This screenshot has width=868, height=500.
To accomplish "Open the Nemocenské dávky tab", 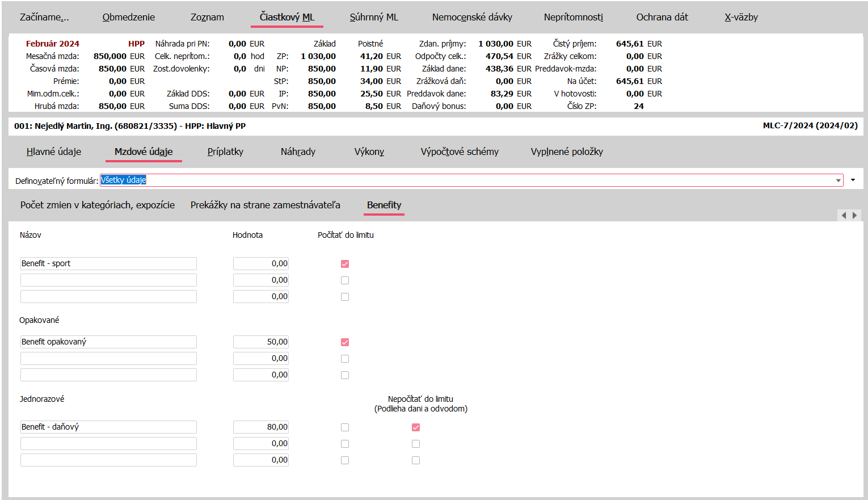I will point(471,17).
